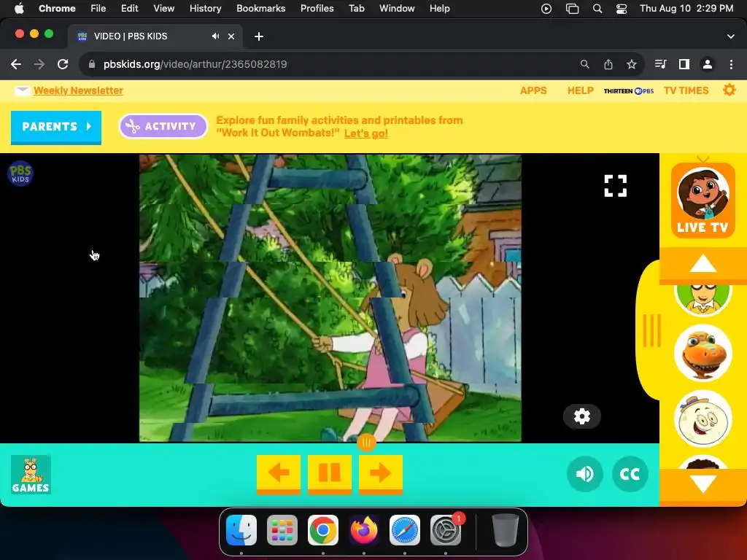Open Safari from the Dock
747x560 pixels.
click(404, 530)
